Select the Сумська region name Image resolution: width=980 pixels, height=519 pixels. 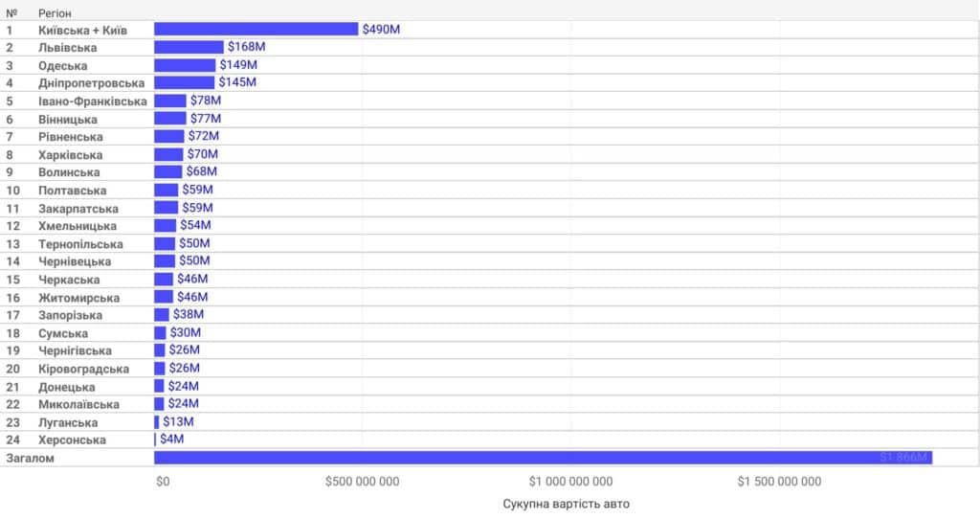[63, 333]
